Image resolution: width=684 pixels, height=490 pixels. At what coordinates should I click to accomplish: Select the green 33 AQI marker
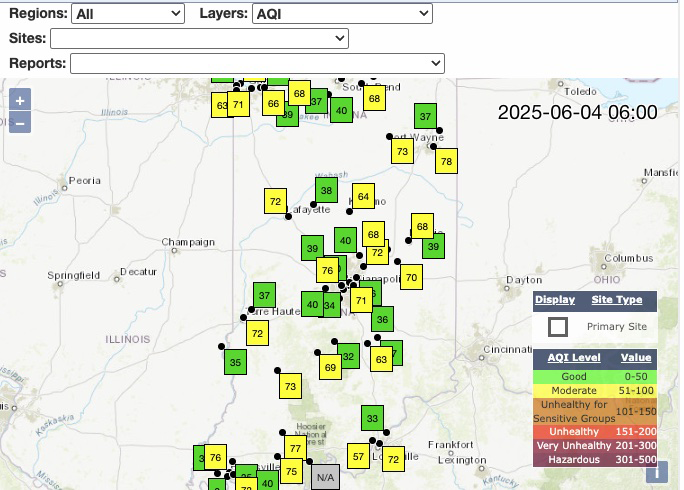[x=372, y=418]
